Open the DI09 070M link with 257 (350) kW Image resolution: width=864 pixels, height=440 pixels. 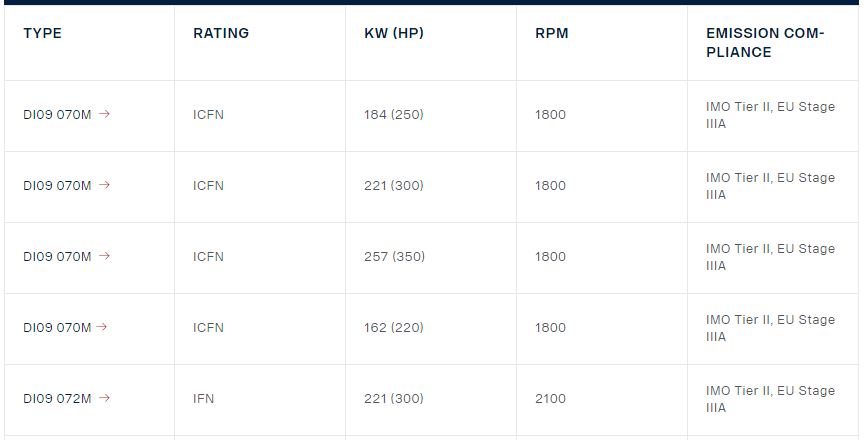click(57, 257)
